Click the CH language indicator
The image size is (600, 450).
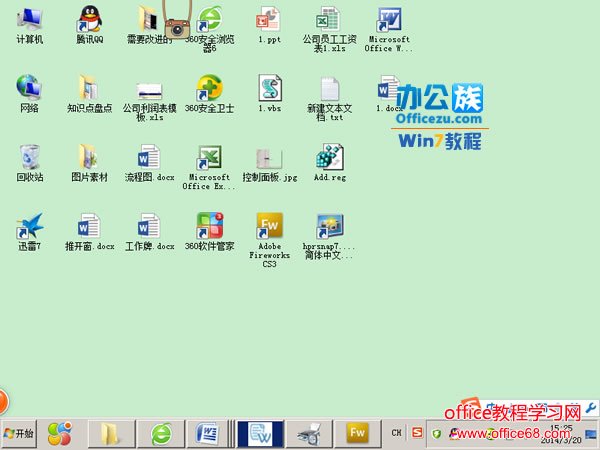(x=396, y=433)
